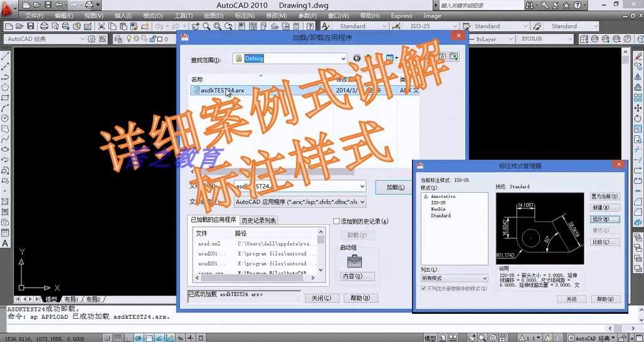This screenshot has height=342, width=644.
Task: Click the startup suite briefcase icon
Action: 354,261
